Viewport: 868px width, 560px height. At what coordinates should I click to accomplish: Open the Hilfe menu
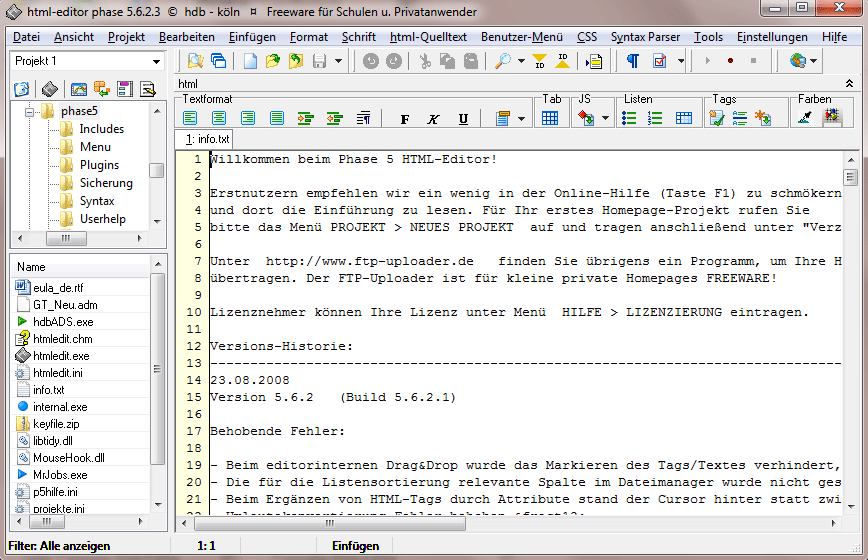(834, 37)
